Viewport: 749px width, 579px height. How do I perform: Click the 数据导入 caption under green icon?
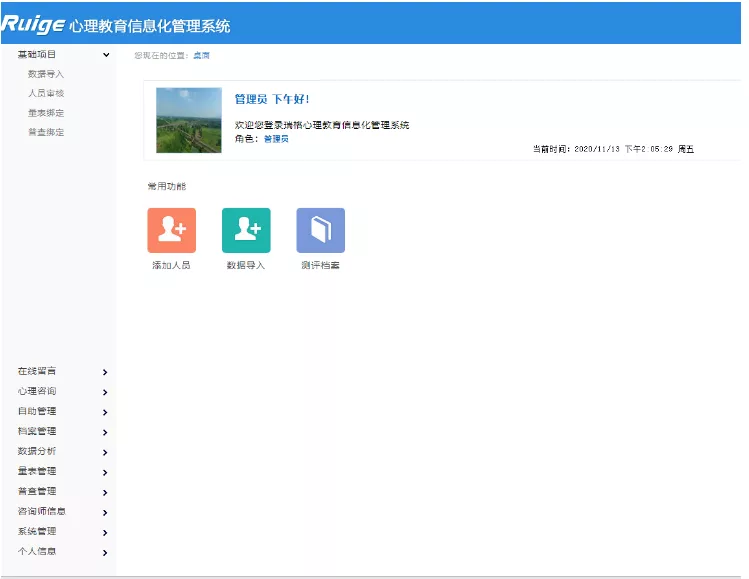[x=246, y=266]
